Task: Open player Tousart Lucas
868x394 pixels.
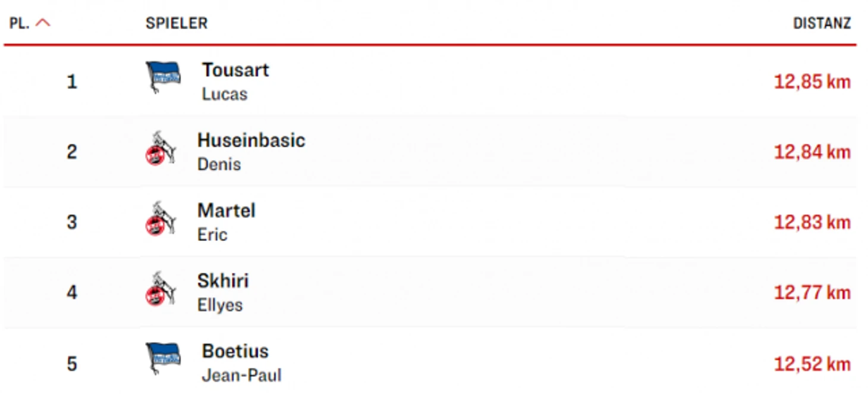Action: point(235,81)
